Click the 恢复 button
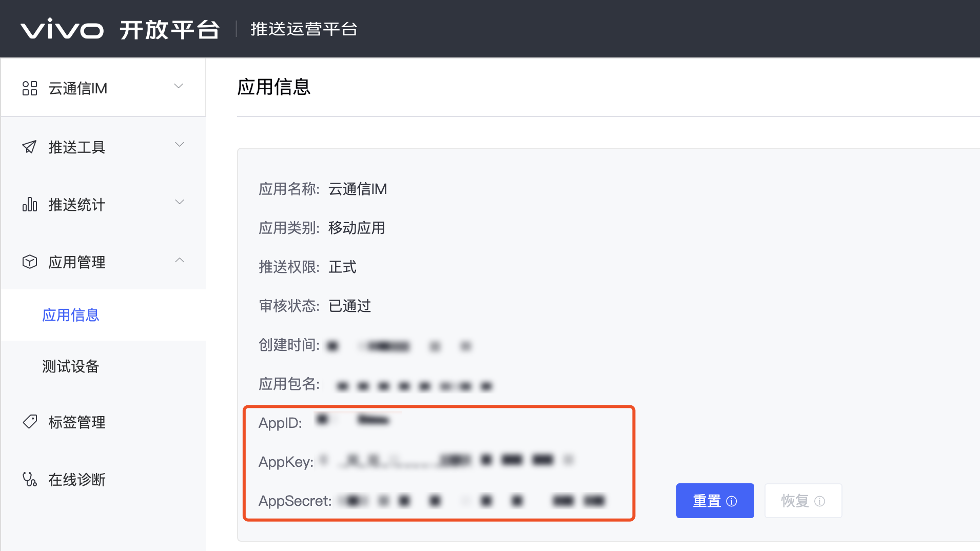980x551 pixels. click(803, 501)
